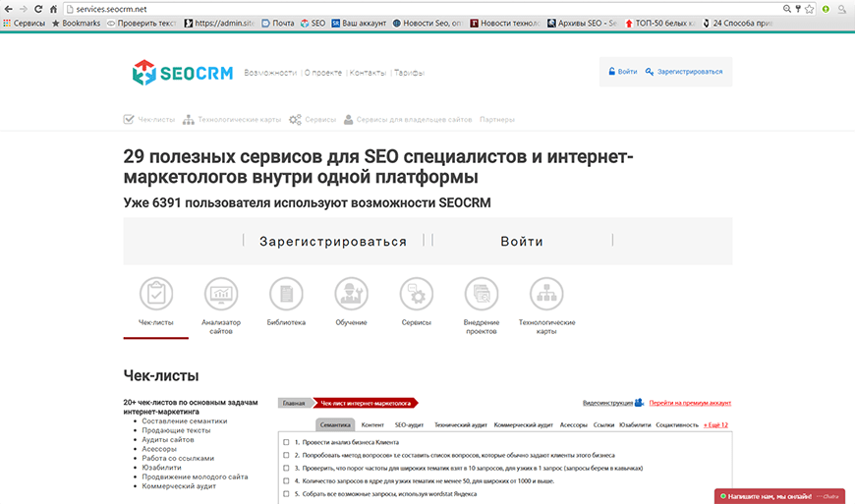Click the browser back arrow

click(8, 9)
